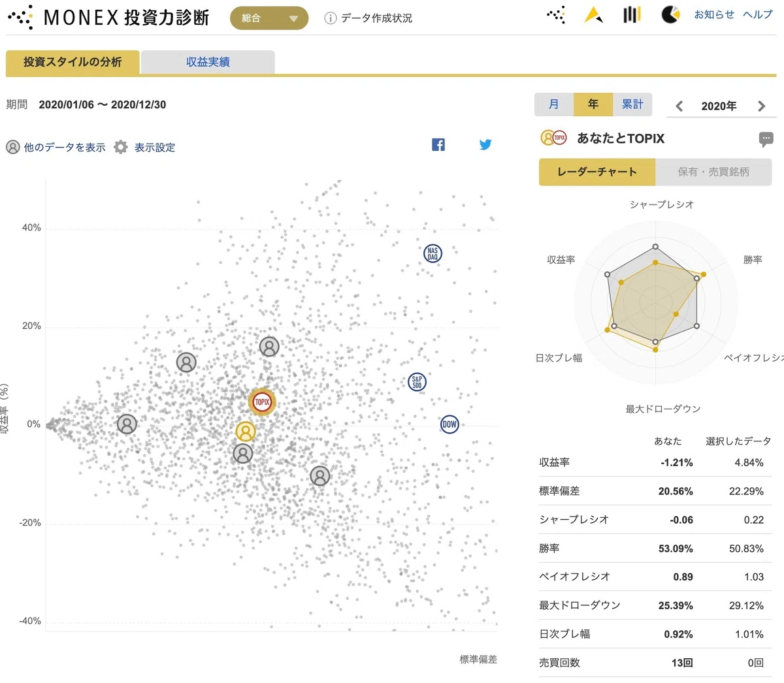Go to next year with right chevron
Viewport: 784px width, 683px height.
pyautogui.click(x=761, y=106)
